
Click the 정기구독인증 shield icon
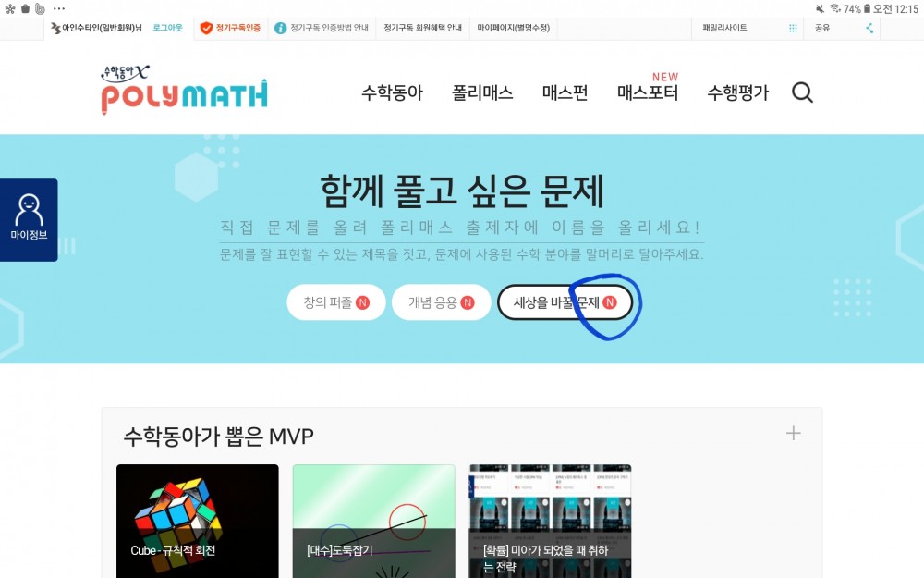pos(206,28)
